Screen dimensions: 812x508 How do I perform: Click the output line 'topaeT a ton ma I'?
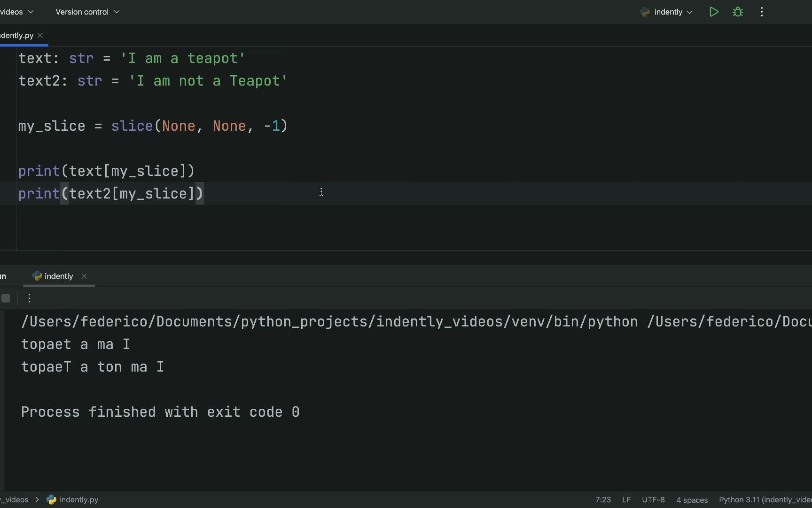pyautogui.click(x=93, y=367)
